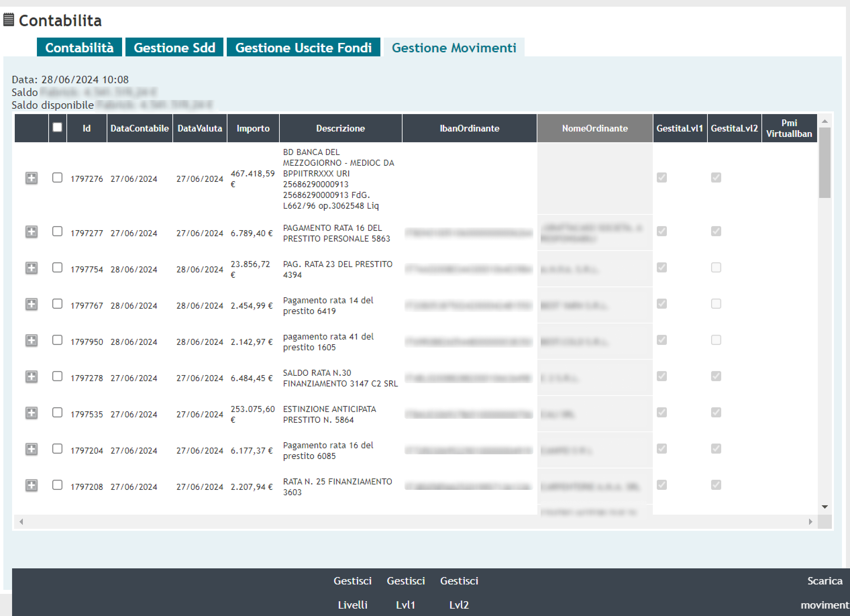Viewport: 850px width, 616px height.
Task: Switch to Gestione Uscite Fondi tab
Action: coord(303,47)
